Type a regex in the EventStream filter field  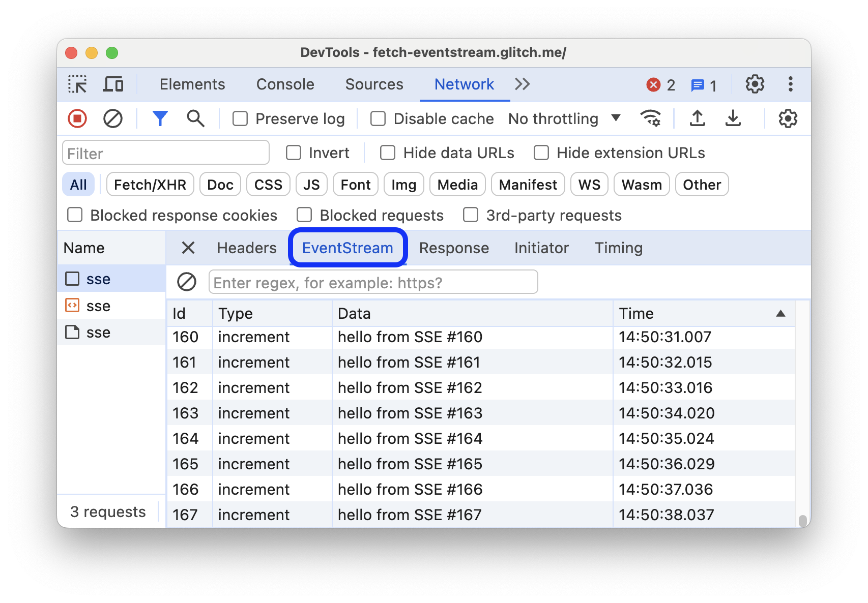(372, 282)
